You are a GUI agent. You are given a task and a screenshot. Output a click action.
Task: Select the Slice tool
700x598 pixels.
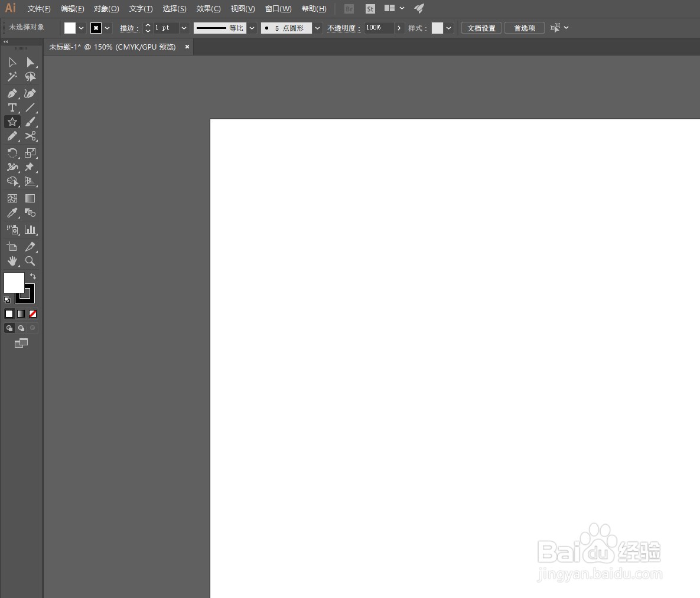click(x=30, y=247)
